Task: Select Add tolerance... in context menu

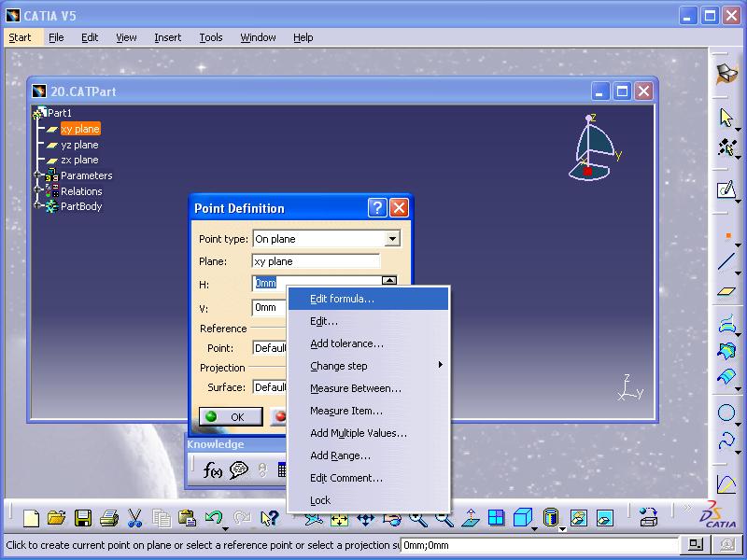Action: (346, 343)
